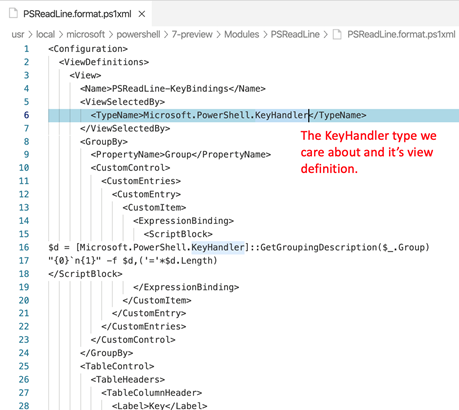Click the opening <CustomEntries> tag
Screen dimensions: 459x410
click(141, 181)
